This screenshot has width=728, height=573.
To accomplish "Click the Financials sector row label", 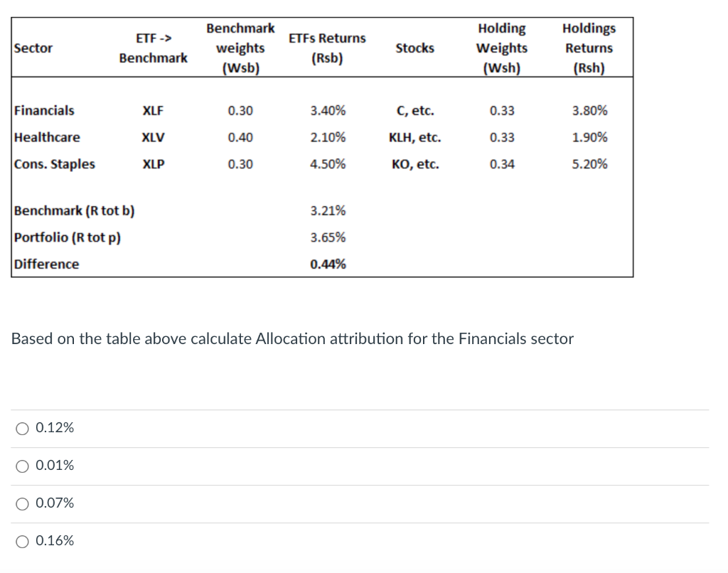I will pos(44,110).
